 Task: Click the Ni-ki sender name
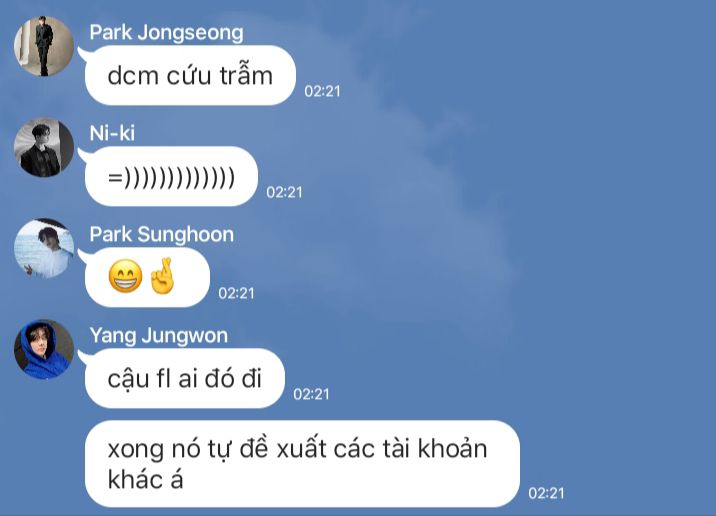112,133
